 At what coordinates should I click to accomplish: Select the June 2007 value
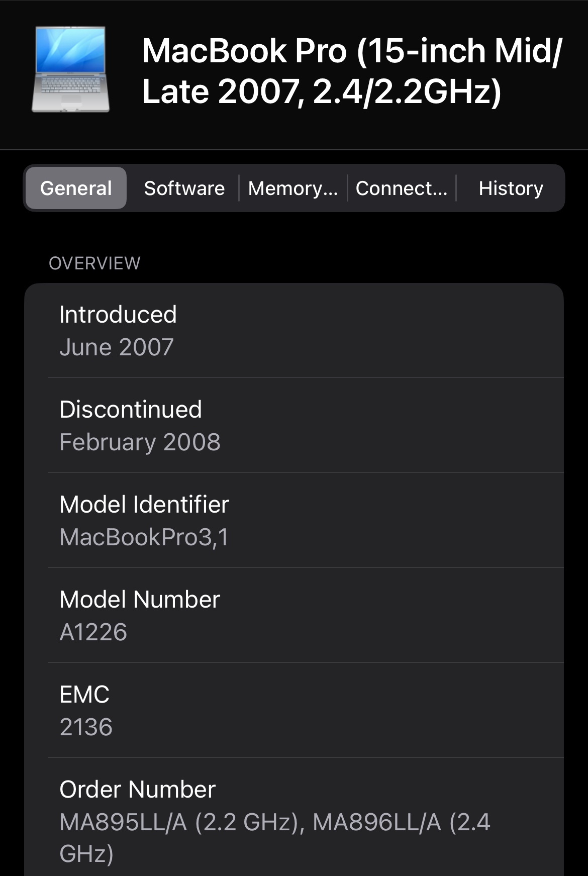[x=117, y=347]
